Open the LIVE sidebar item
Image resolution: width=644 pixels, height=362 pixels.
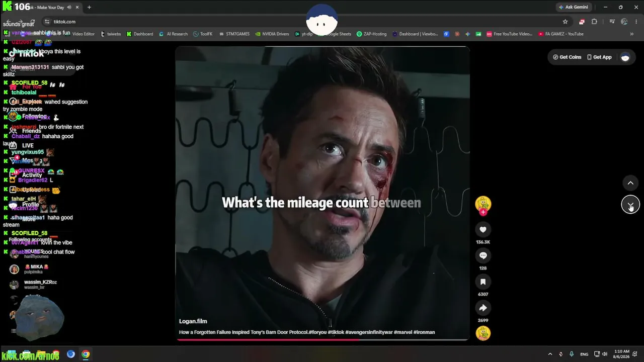point(23,145)
